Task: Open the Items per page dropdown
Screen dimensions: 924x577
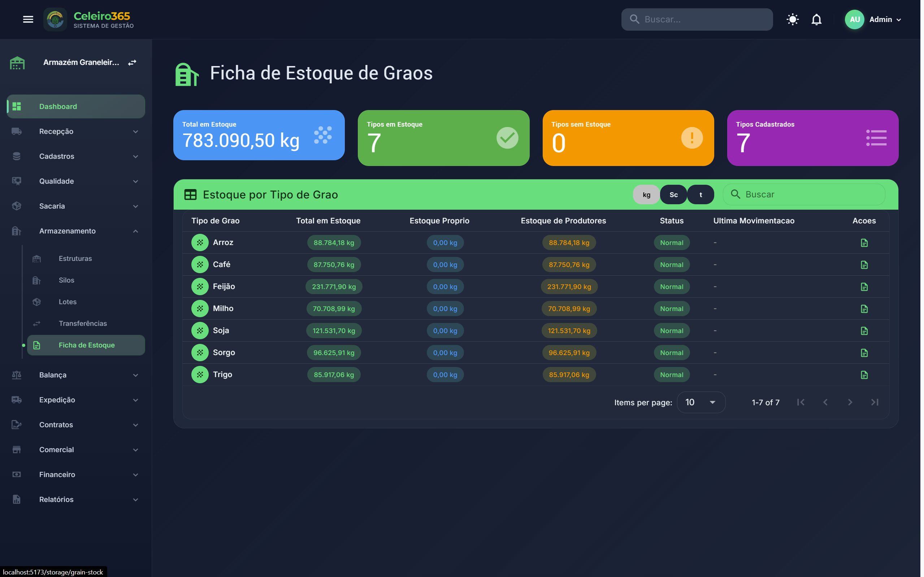Action: pos(700,402)
